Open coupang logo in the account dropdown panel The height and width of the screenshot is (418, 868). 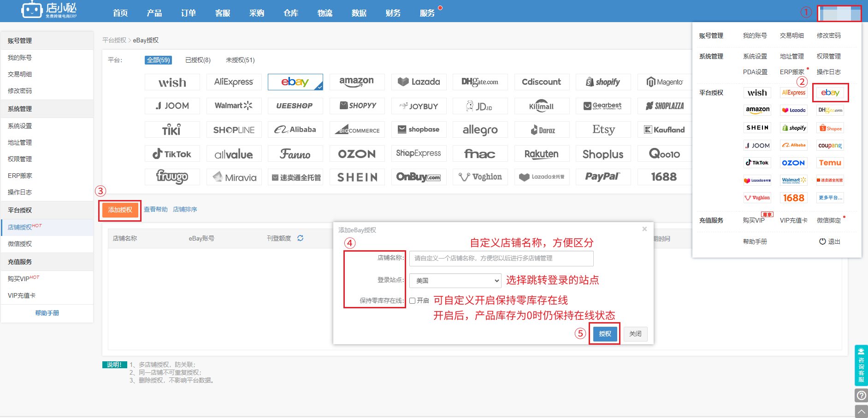[830, 145]
